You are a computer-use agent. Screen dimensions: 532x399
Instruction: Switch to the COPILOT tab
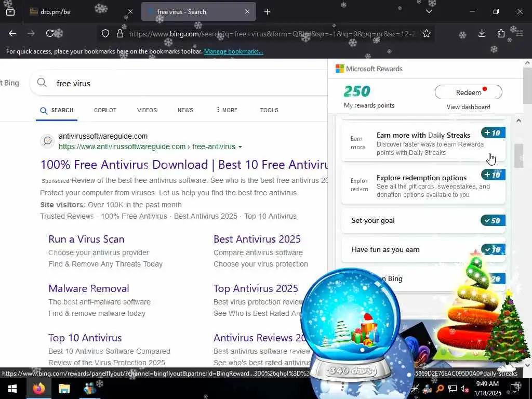tap(105, 110)
